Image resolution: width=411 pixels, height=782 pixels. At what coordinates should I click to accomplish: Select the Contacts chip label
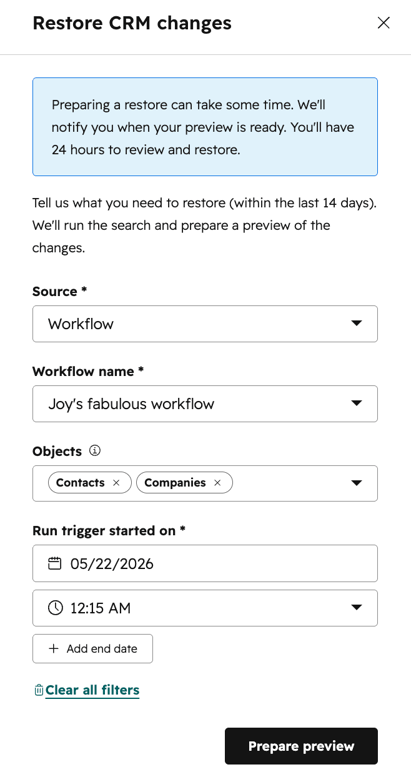coord(80,483)
